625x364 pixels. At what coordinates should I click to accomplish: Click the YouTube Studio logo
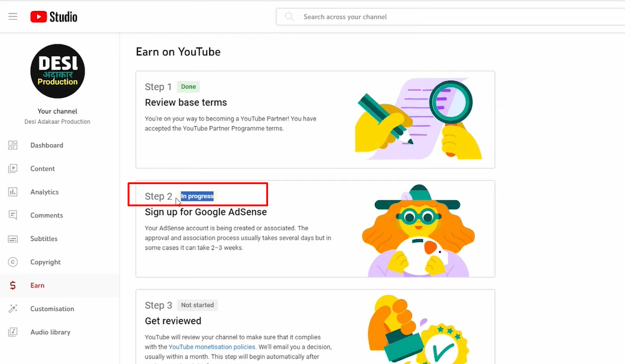pyautogui.click(x=54, y=17)
